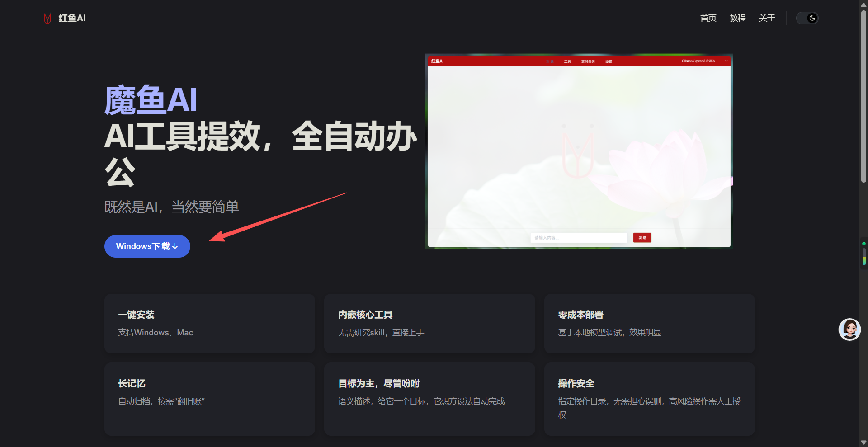Open the 关于 navigation page

(x=767, y=18)
